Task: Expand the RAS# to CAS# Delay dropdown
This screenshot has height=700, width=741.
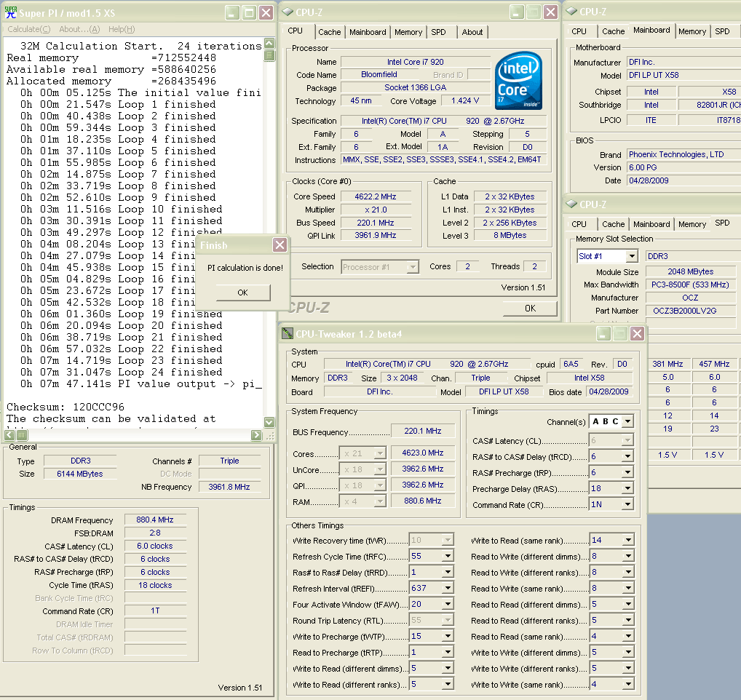Action: pyautogui.click(x=627, y=456)
